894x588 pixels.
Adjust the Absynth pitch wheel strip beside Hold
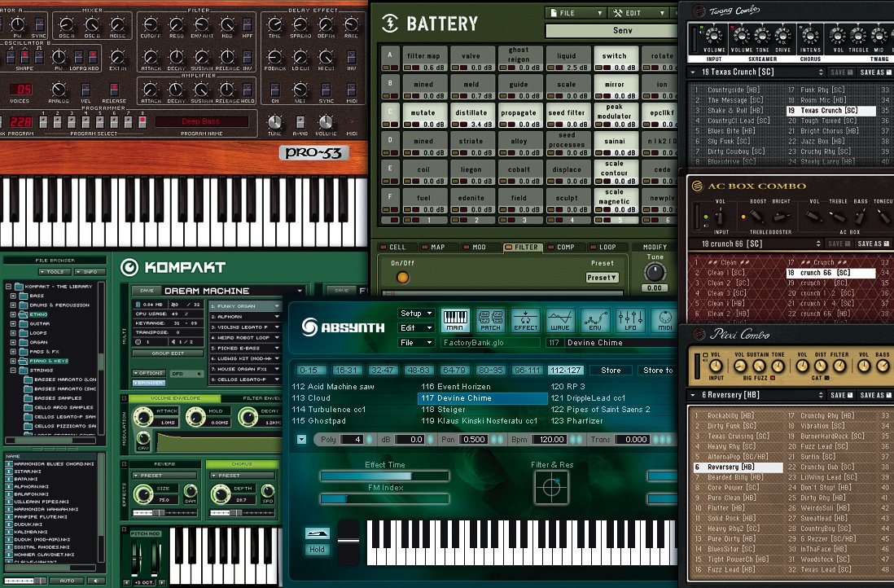348,541
